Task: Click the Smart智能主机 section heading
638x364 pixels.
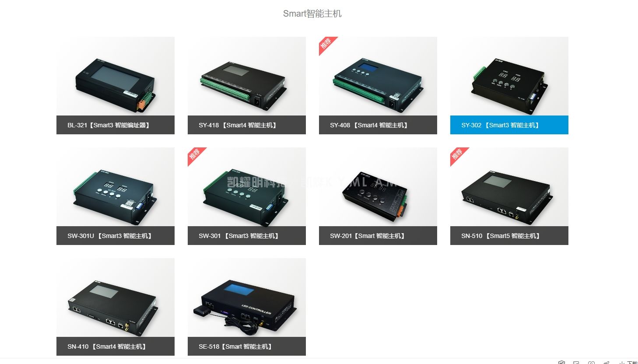Action: (312, 14)
